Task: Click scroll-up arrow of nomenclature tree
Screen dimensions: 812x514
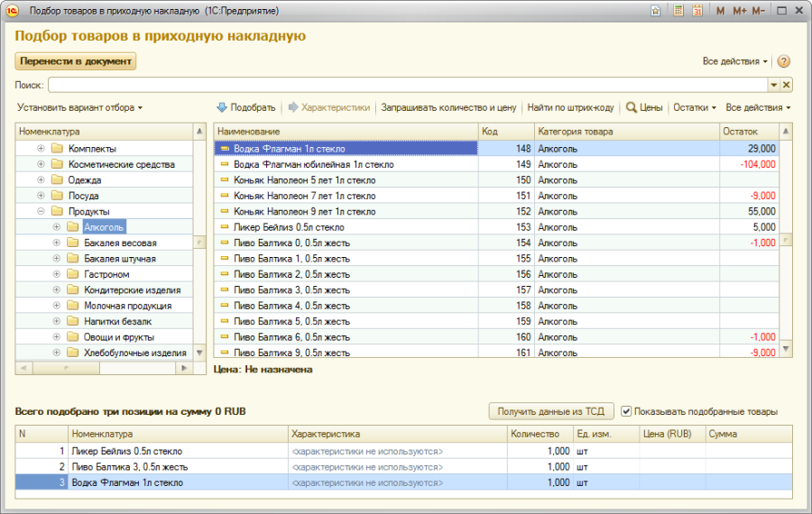Action: (199, 132)
